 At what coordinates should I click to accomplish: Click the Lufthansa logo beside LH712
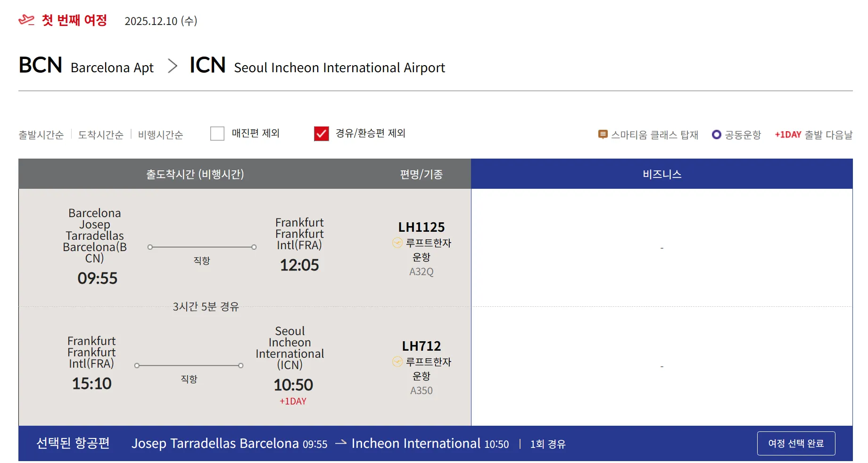(x=397, y=362)
